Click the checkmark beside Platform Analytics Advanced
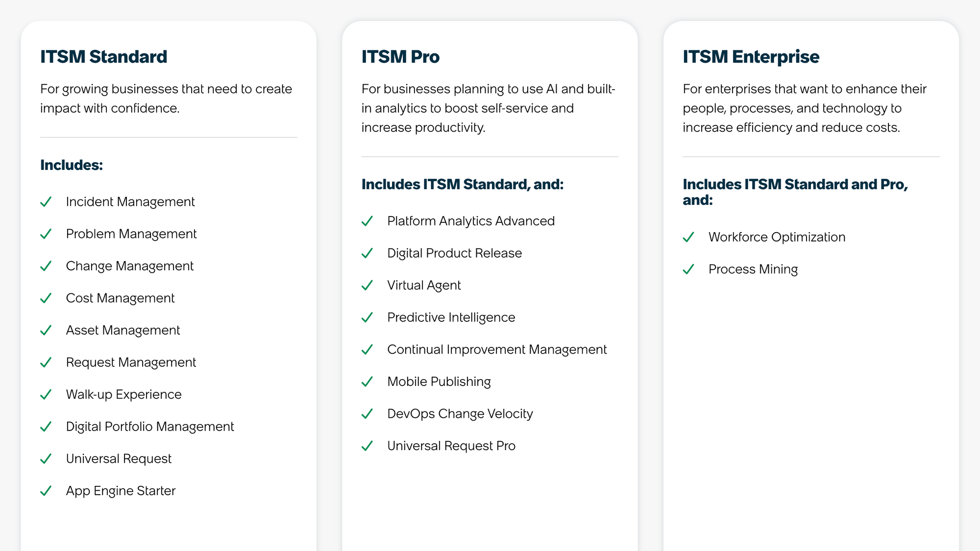 click(x=367, y=221)
